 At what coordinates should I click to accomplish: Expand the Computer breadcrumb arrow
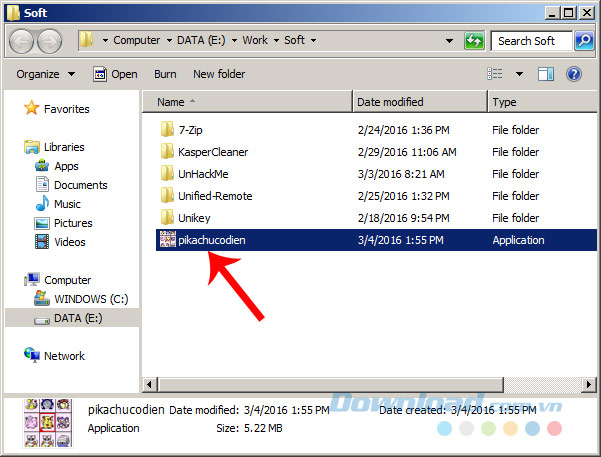(x=169, y=40)
